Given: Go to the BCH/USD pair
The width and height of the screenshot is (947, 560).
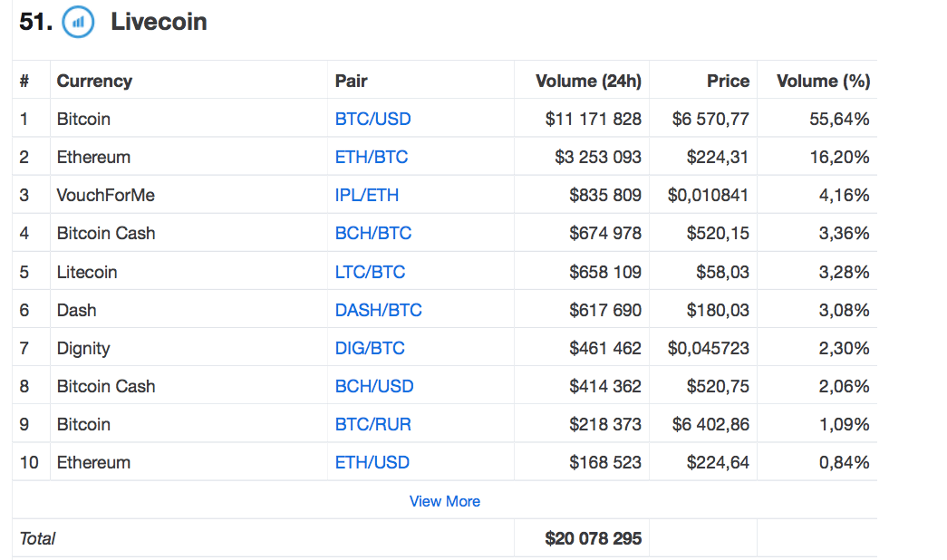Looking at the screenshot, I should point(374,386).
